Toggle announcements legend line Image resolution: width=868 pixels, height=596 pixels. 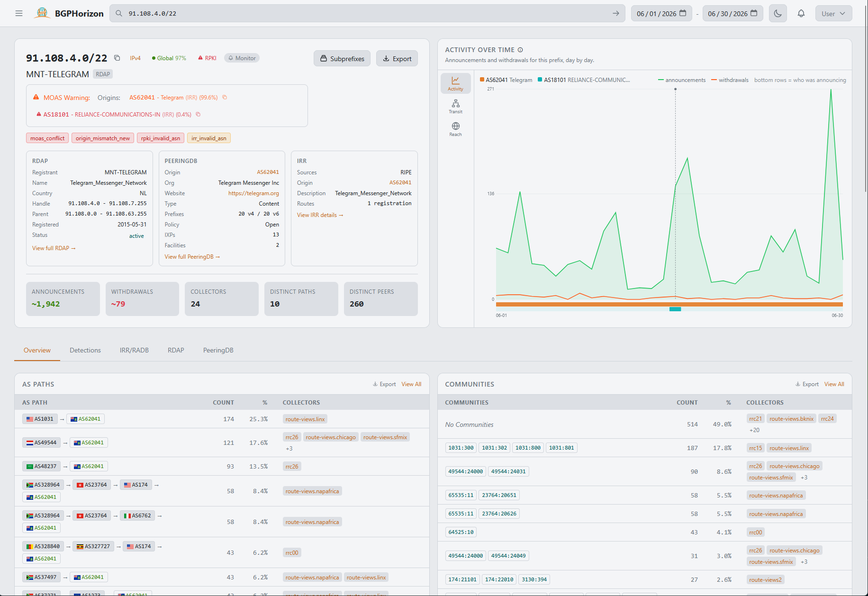point(682,80)
